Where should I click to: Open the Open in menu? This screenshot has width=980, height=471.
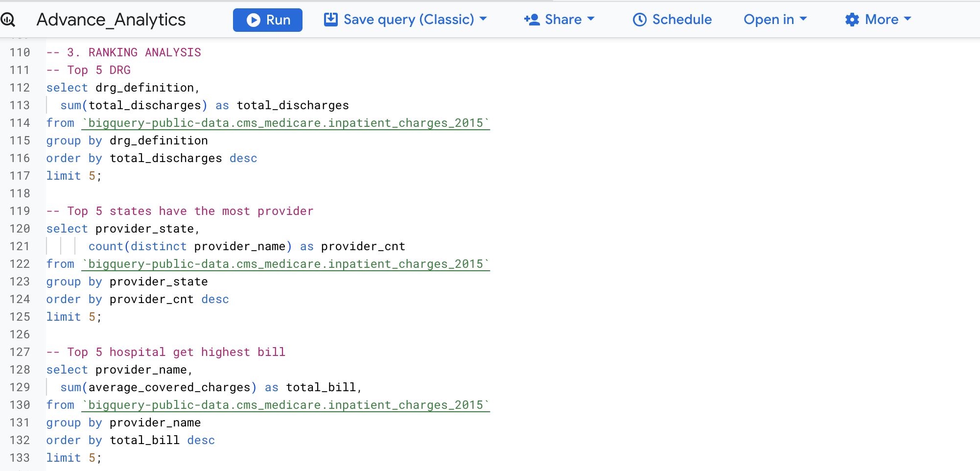[769, 20]
